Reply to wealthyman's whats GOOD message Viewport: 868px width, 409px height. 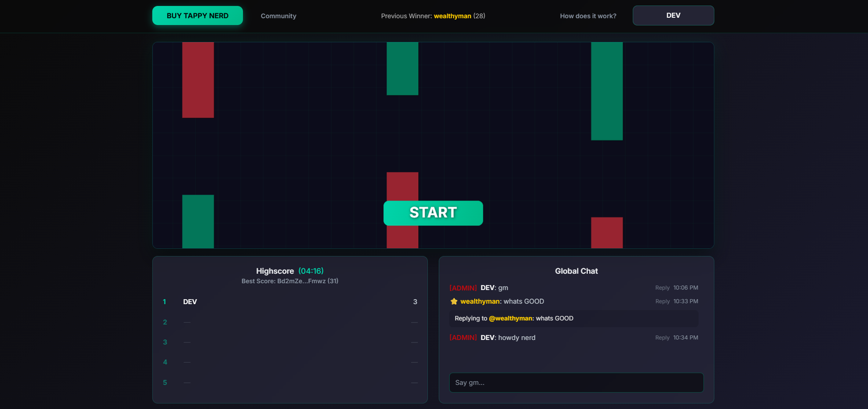tap(662, 301)
